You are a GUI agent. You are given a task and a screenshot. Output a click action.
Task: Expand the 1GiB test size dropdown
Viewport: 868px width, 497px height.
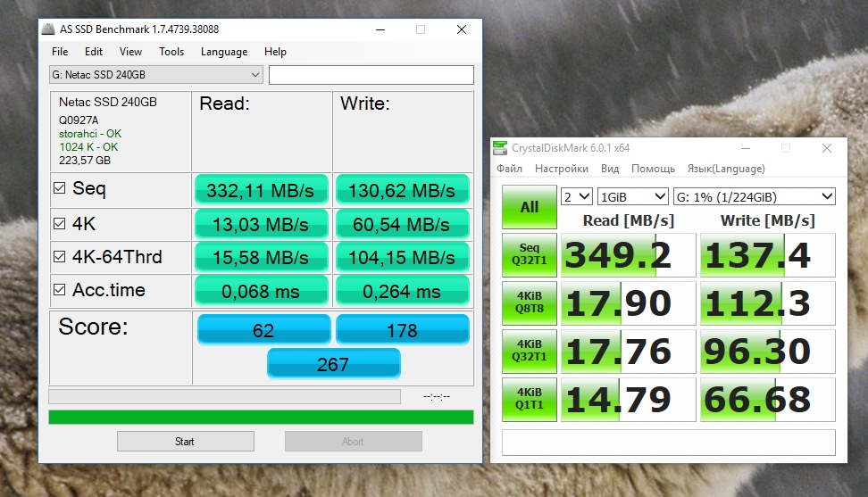pyautogui.click(x=633, y=197)
